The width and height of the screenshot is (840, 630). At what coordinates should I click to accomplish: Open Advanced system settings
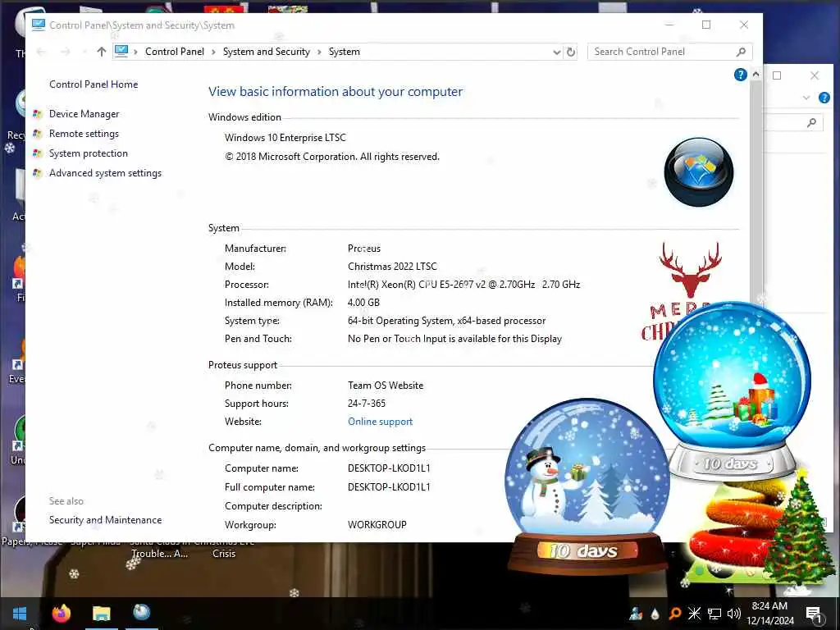(x=105, y=173)
